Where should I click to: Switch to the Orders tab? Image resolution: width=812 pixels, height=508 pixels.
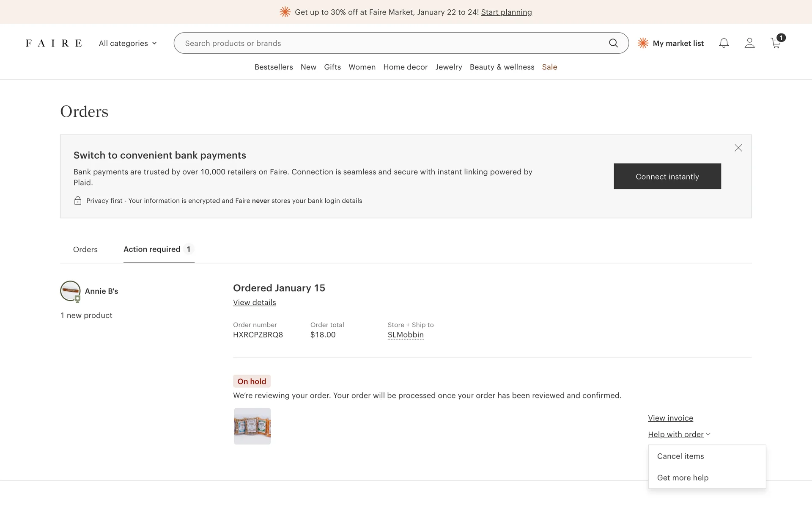point(85,249)
